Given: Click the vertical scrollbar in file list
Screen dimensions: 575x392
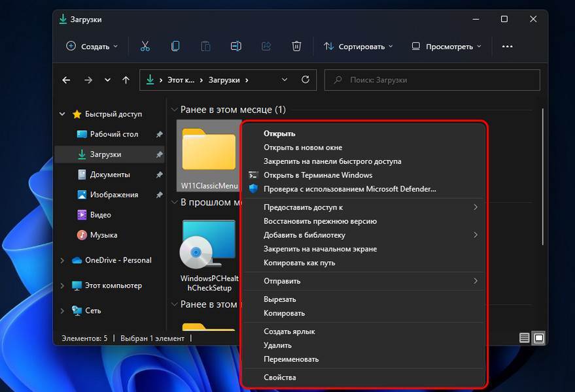Looking at the screenshot, I should coord(542,176).
